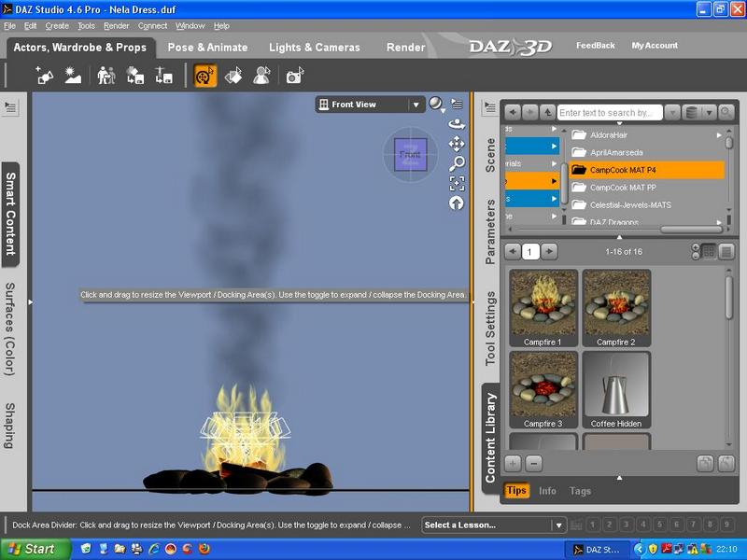This screenshot has height=560, width=747.
Task: Collapse the folder pane with top triangle
Action: 619,237
